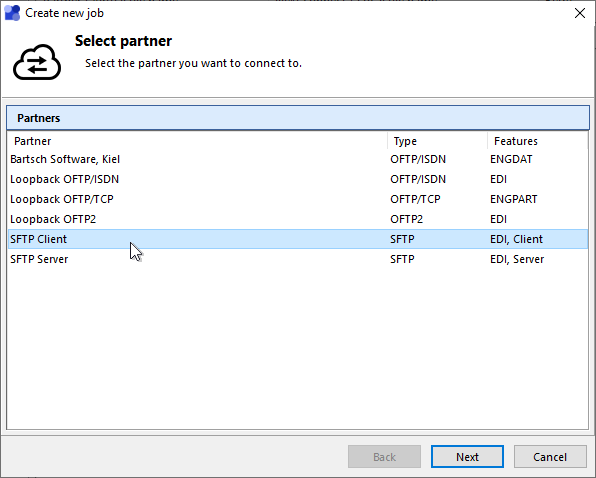Sort by the Type column header
This screenshot has width=596, height=478.
pyautogui.click(x=437, y=141)
